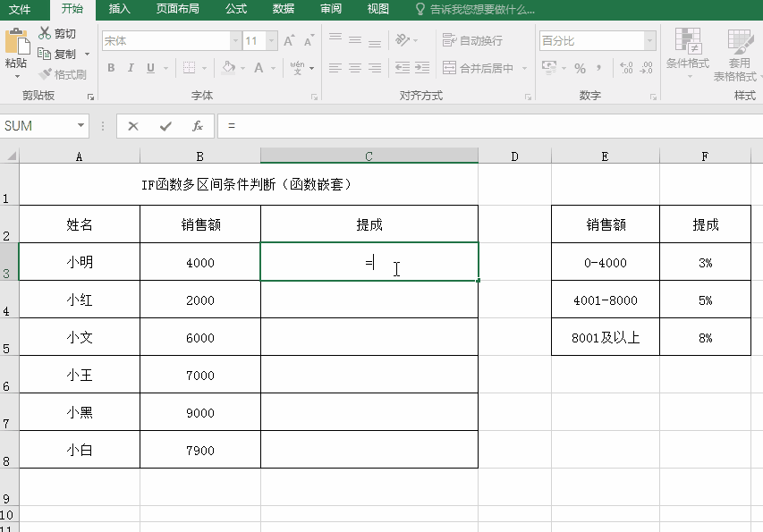Click Merge and Center (合并后居中)
Screen dimensions: 763x532
coord(479,68)
